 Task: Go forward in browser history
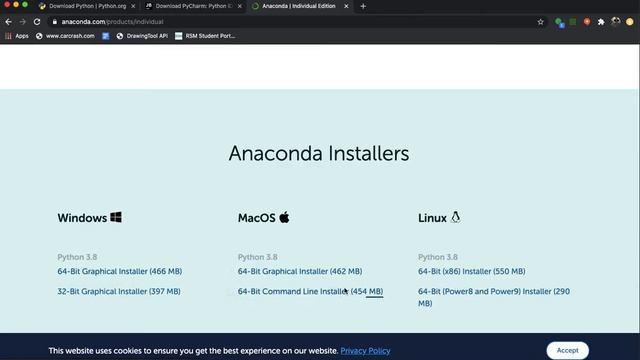(x=23, y=22)
